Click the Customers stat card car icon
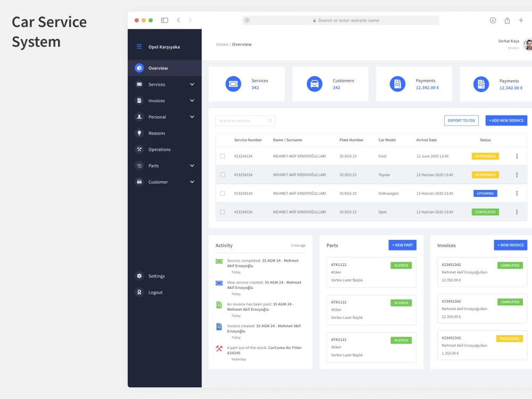 314,84
